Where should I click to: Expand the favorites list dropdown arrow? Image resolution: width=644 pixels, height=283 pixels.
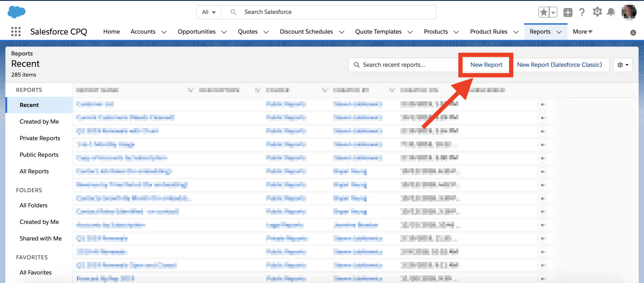(x=553, y=12)
